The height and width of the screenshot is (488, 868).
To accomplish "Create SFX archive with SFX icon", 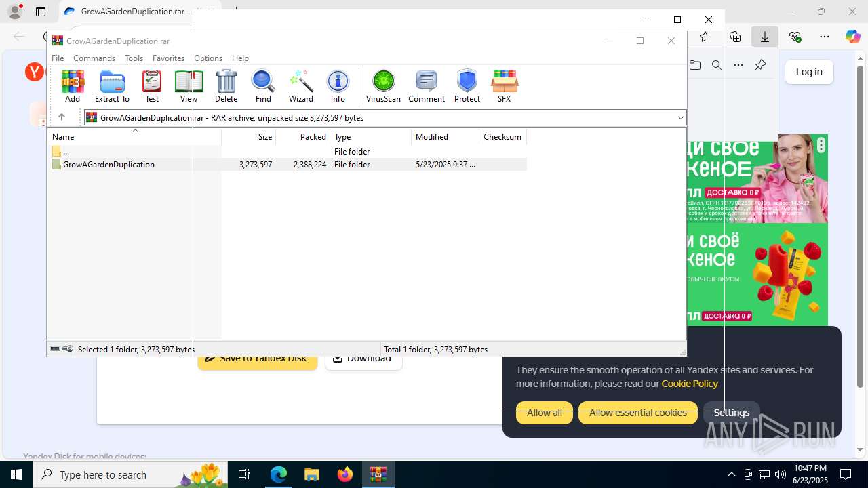I will pos(504,86).
